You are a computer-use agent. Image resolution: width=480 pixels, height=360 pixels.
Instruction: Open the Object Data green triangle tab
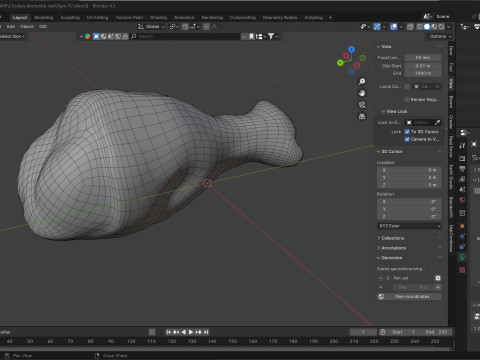tap(462, 257)
